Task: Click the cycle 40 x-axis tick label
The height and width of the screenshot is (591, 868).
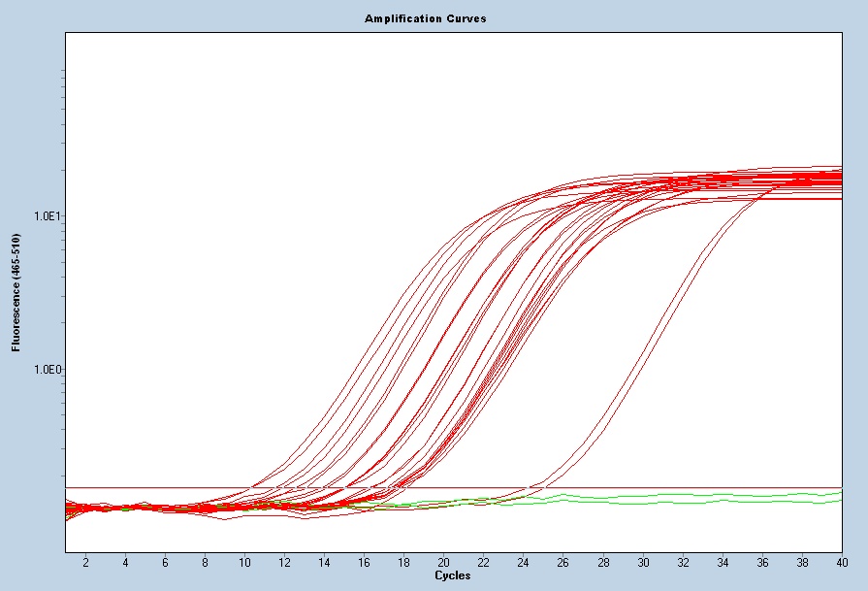Action: click(x=840, y=563)
